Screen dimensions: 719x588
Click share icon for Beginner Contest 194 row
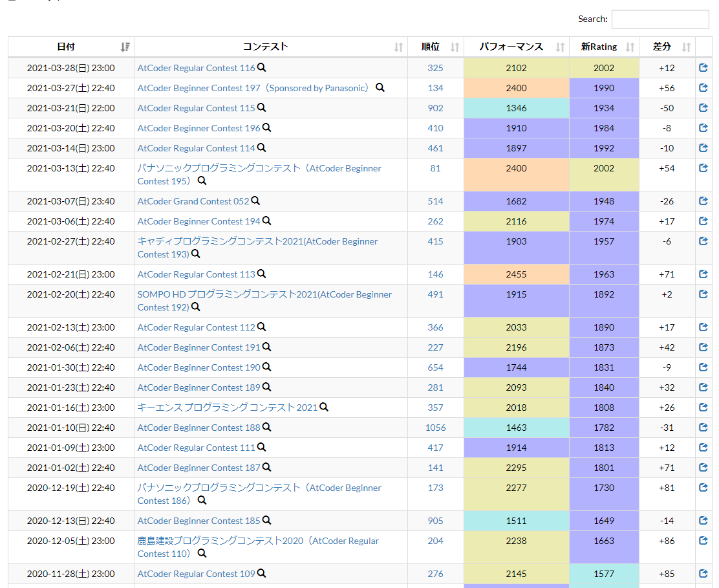703,221
